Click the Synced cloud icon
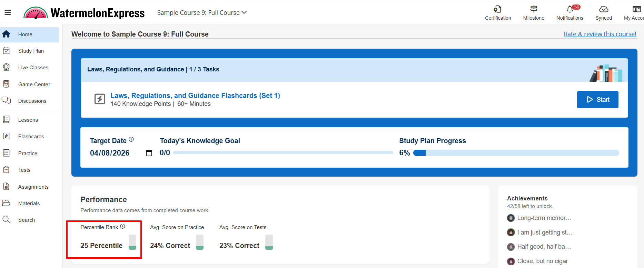644x268 pixels. (603, 9)
